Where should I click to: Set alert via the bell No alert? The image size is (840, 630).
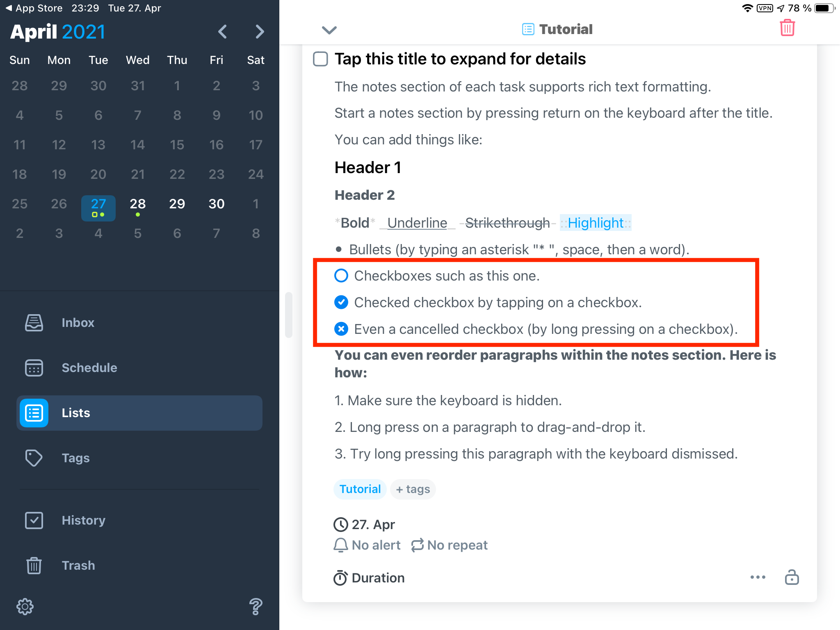[367, 545]
